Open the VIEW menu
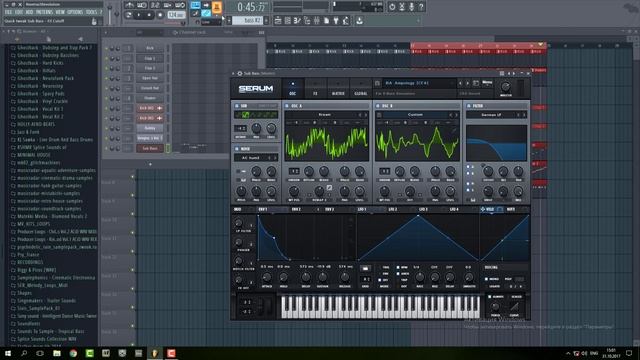Viewport: 640px width, 360px height. 60,12
